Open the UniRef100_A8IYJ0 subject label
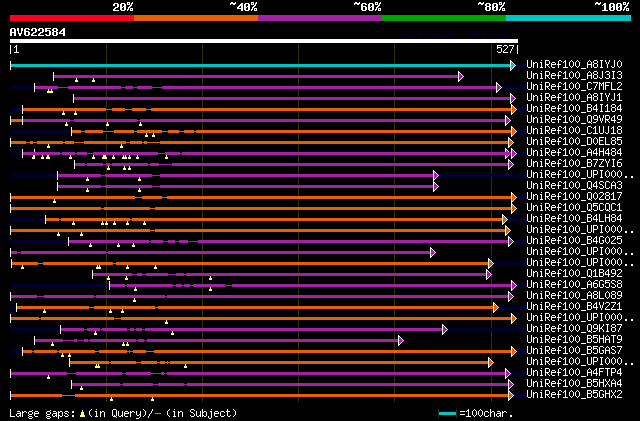 click(x=574, y=64)
